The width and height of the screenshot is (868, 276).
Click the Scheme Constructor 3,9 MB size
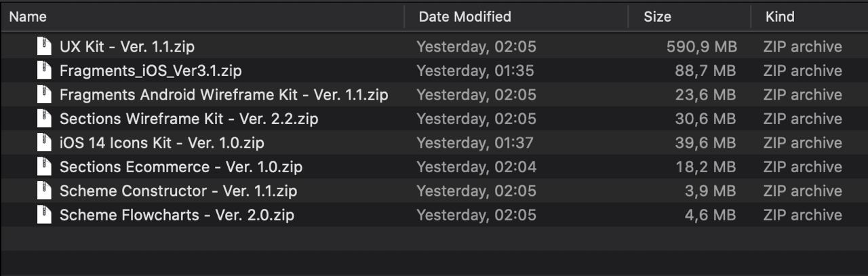pos(710,191)
